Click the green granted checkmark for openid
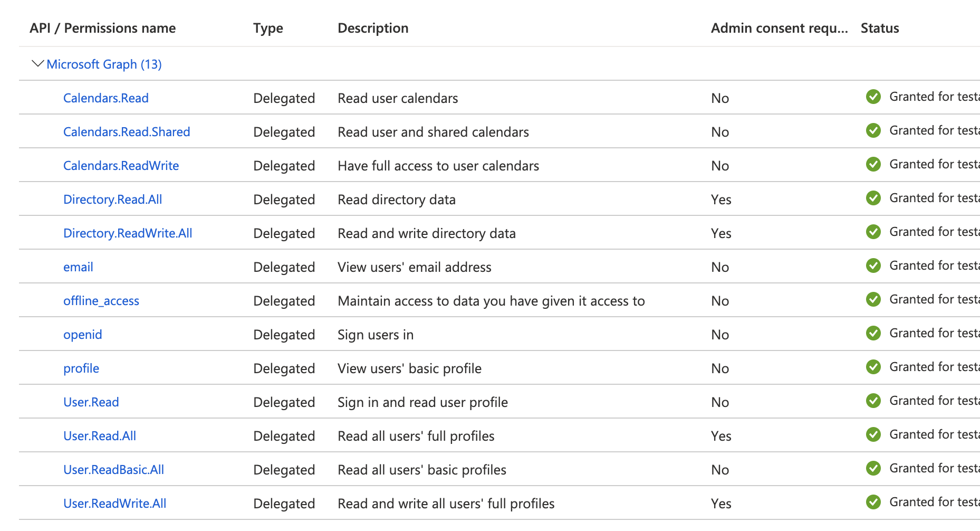The width and height of the screenshot is (980, 531). pyautogui.click(x=873, y=333)
